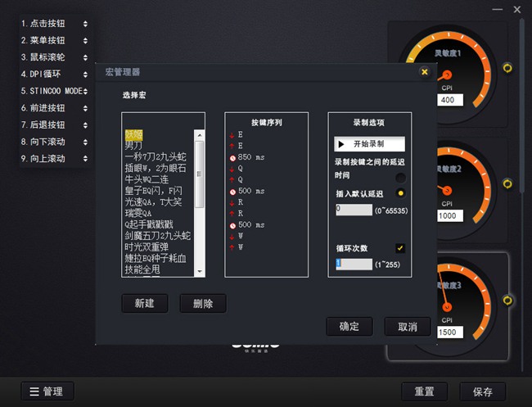Select macro 皇子EQ闪,F闪
Screen dimensions: 532x407
click(x=153, y=191)
